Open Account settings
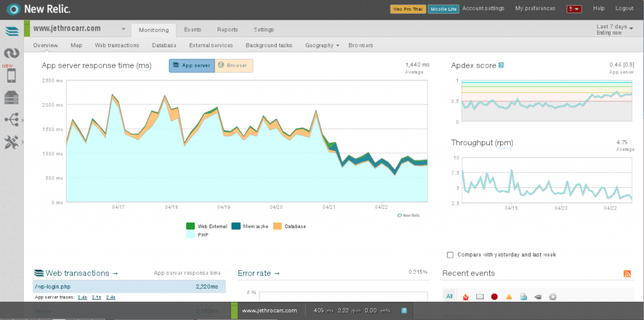644x320 pixels. (x=483, y=8)
